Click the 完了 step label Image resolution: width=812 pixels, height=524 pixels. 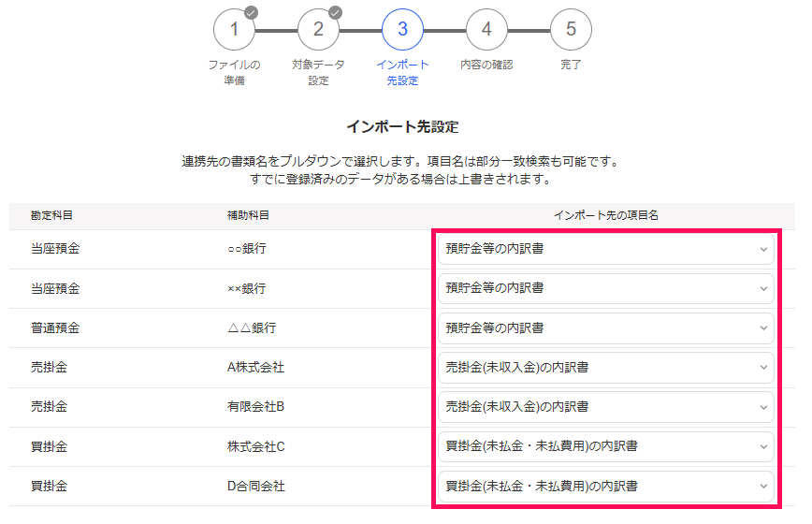571,65
